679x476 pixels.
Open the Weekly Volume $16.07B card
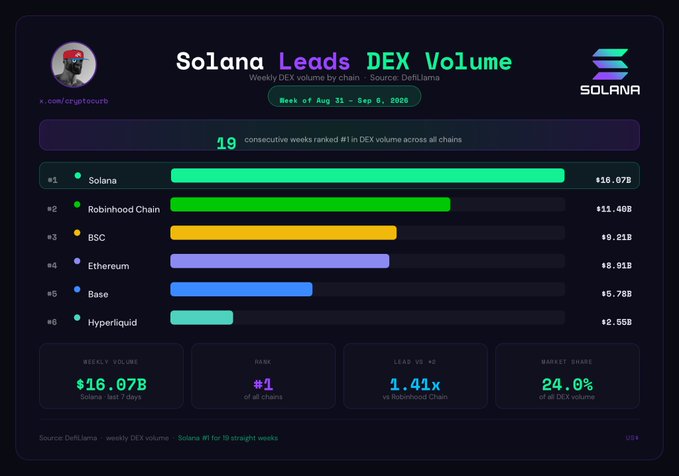coord(111,376)
